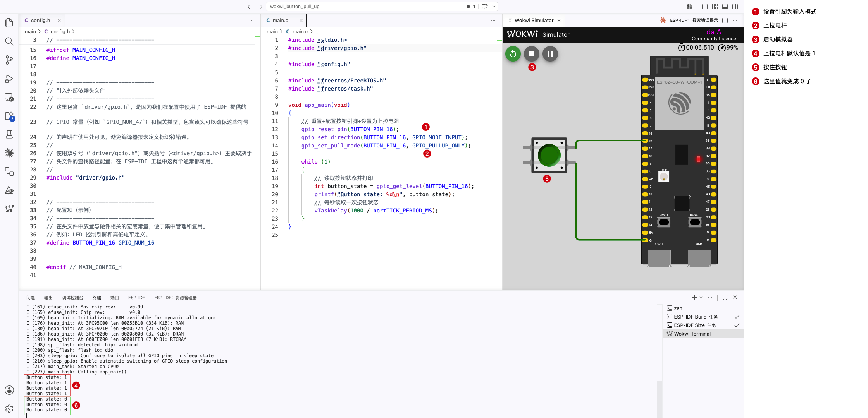Pause the Wokwi simulation
Screen dimensions: 868x418
tap(550, 54)
